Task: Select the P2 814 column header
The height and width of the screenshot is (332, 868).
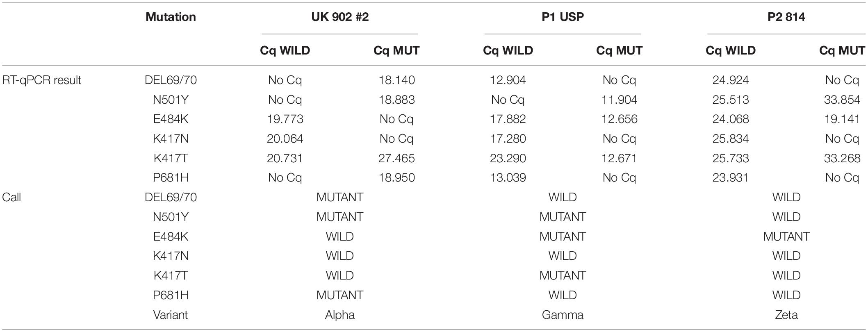Action: pyautogui.click(x=786, y=17)
